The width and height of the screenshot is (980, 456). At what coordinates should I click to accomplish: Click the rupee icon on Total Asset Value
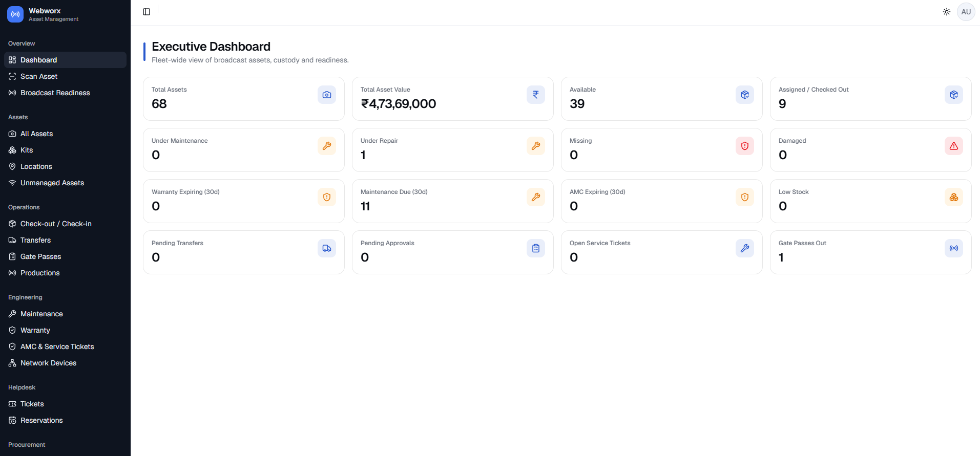536,95
